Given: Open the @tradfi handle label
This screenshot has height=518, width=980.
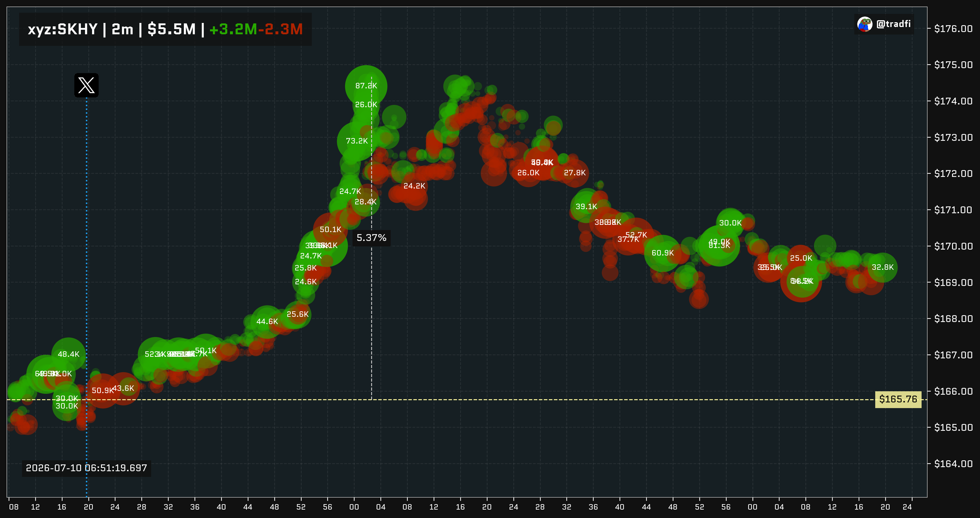Looking at the screenshot, I should tap(893, 24).
